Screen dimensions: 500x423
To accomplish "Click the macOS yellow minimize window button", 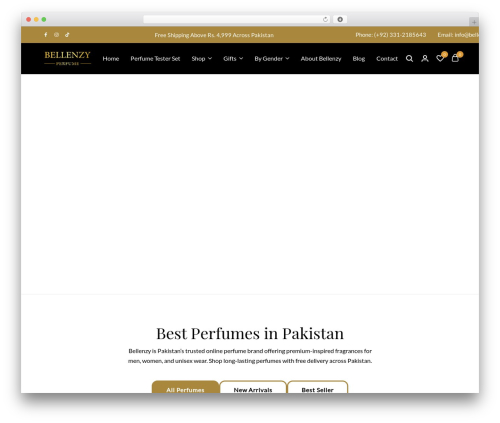I will click(x=36, y=19).
